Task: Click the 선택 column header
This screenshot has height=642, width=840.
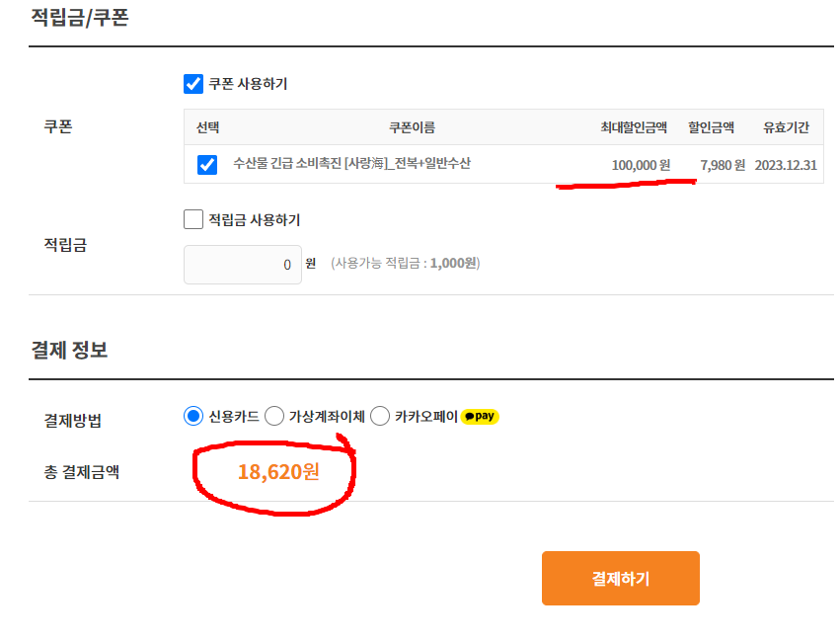Action: tap(208, 127)
